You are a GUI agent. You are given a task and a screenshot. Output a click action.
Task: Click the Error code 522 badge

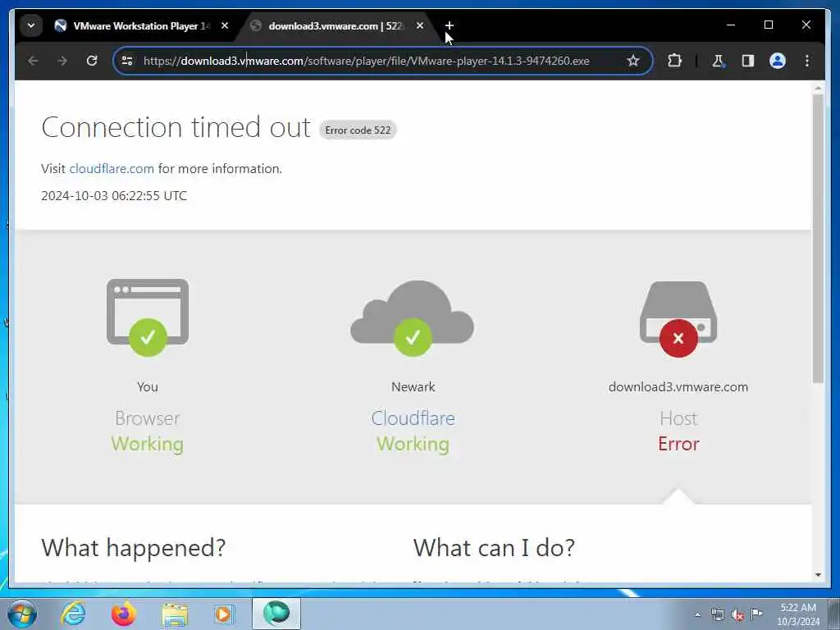click(358, 130)
